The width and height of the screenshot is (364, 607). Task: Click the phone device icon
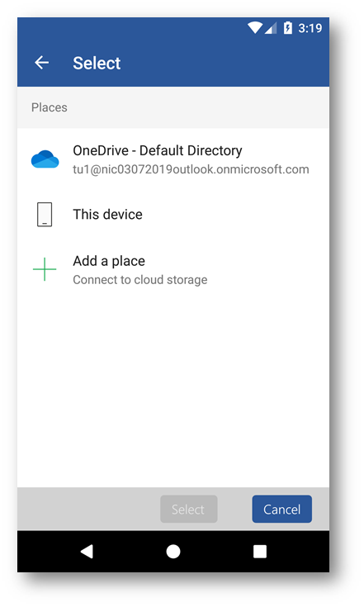[x=45, y=214]
